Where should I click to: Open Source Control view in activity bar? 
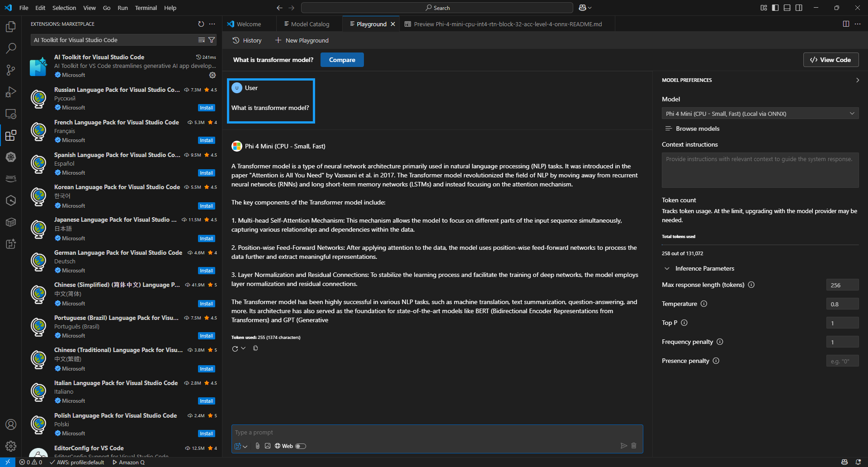pyautogui.click(x=11, y=70)
